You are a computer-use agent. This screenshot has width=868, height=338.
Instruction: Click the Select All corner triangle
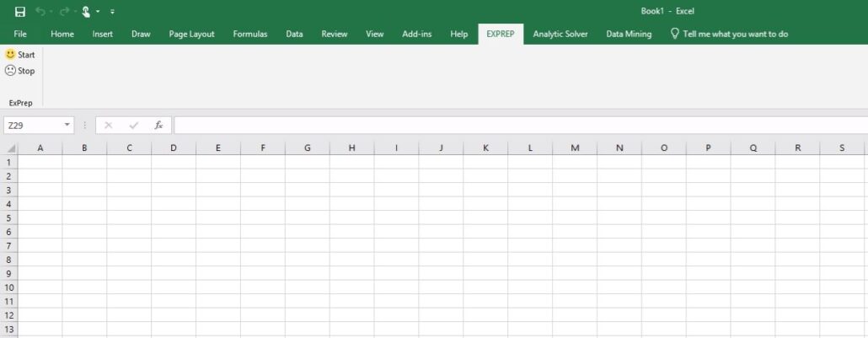pos(9,148)
